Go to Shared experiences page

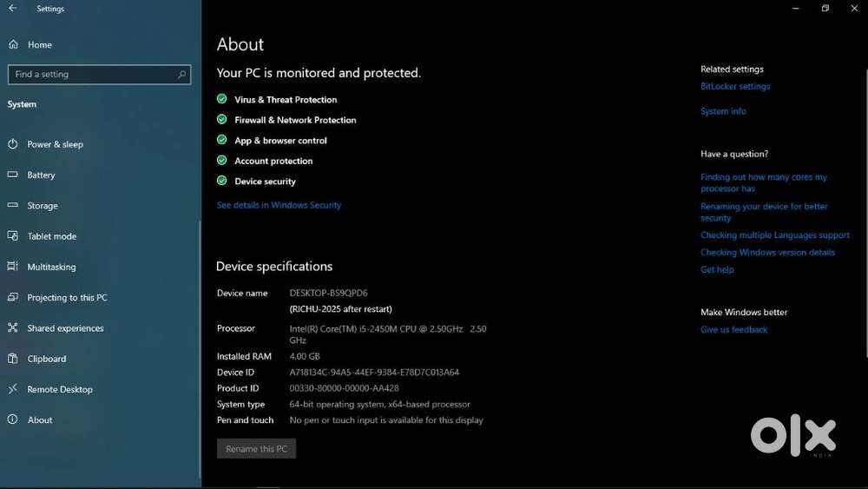65,328
